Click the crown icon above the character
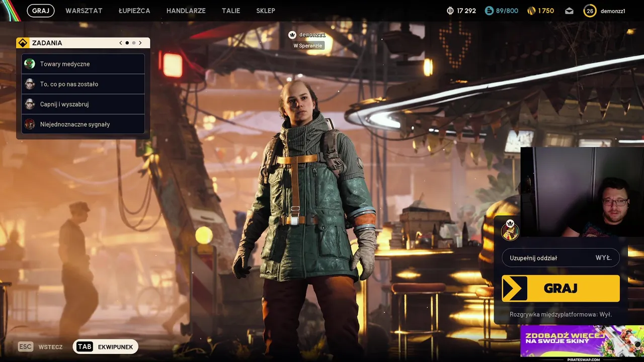 click(292, 35)
